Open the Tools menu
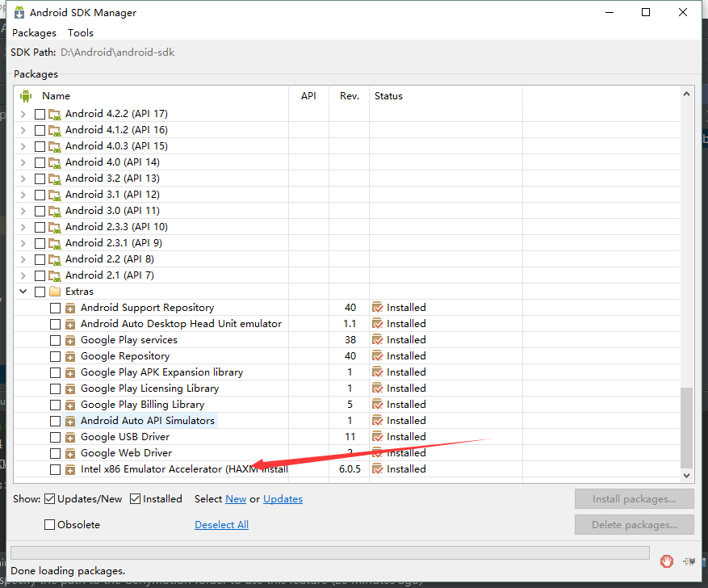Image resolution: width=708 pixels, height=588 pixels. 81,33
